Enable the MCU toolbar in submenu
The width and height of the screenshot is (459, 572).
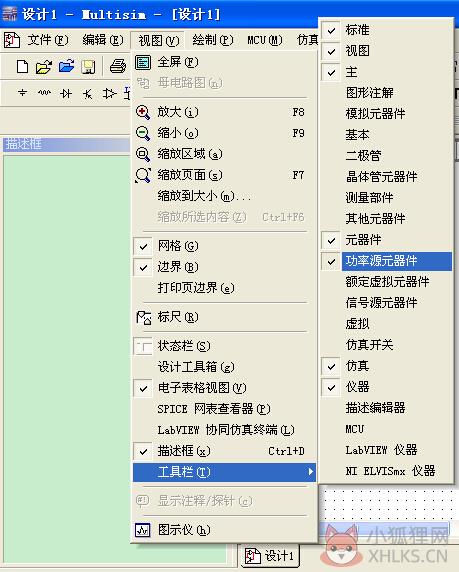[386, 429]
